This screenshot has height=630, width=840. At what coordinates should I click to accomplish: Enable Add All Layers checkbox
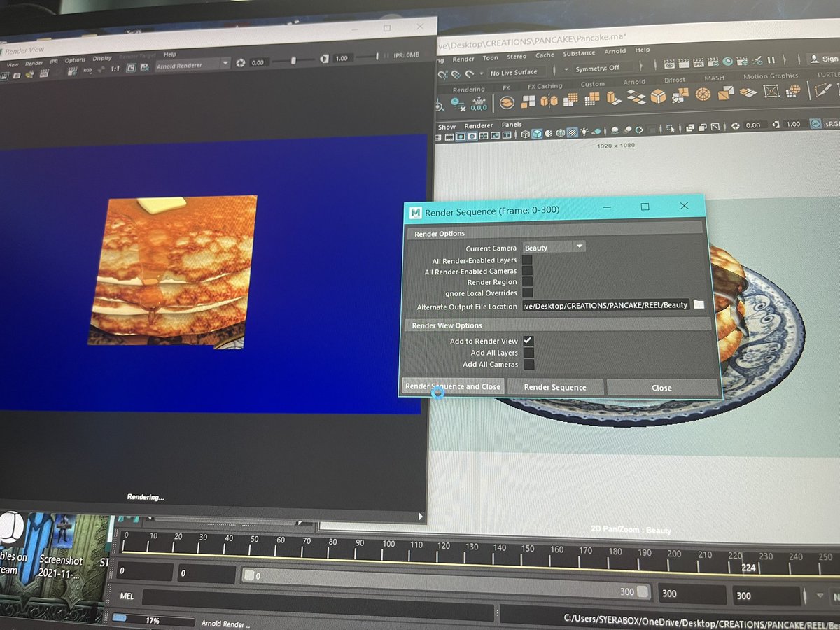point(528,353)
